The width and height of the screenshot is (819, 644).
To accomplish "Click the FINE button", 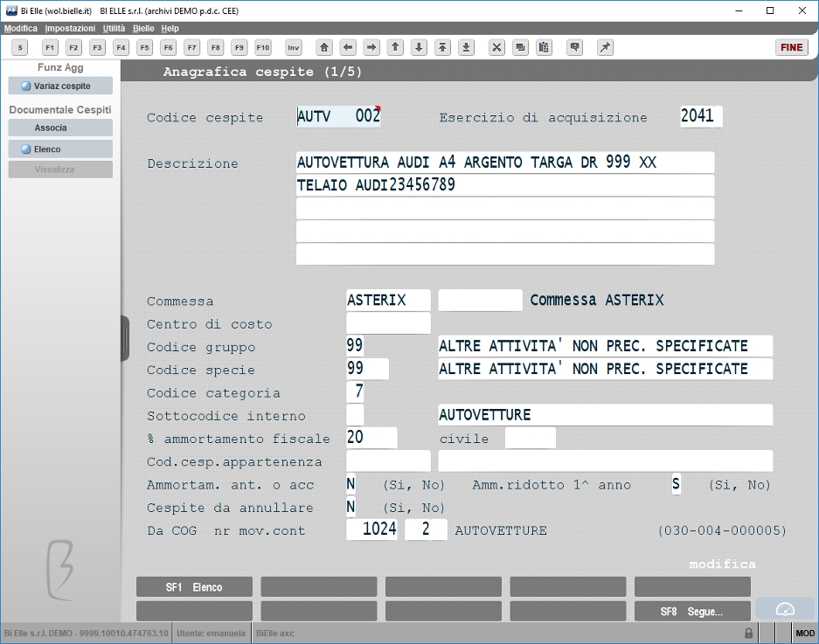I will click(791, 47).
